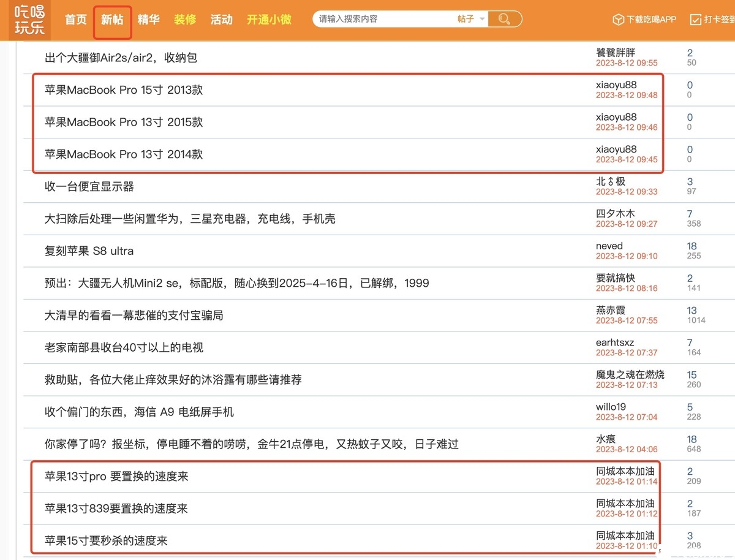Switch to the 精华 tab
Screen dimensions: 735x560
coord(149,19)
